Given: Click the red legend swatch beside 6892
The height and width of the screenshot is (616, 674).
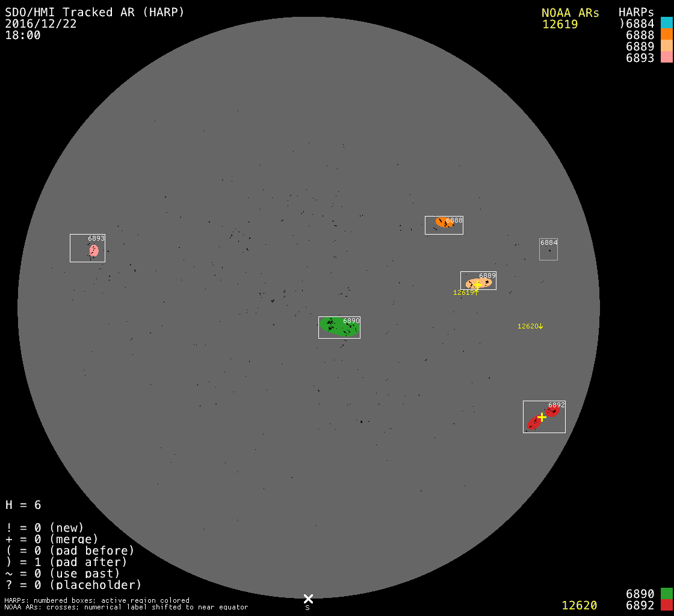Looking at the screenshot, I should 666,605.
